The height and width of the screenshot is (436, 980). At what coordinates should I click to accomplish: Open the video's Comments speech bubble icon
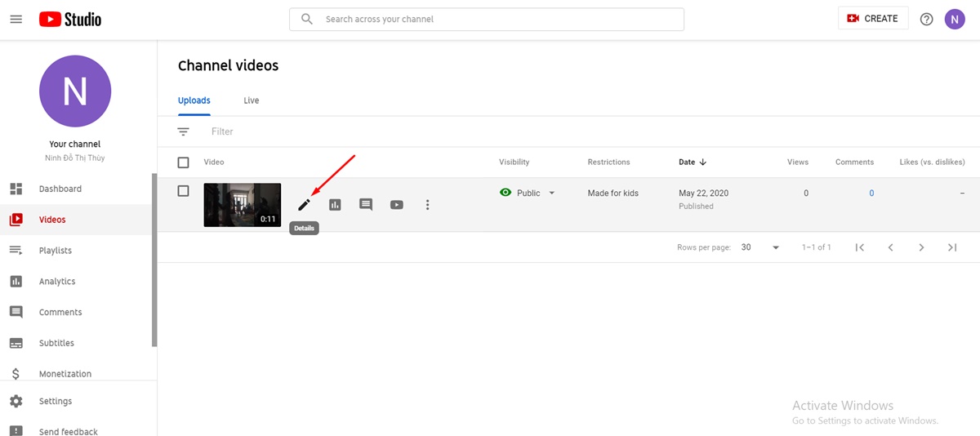366,205
